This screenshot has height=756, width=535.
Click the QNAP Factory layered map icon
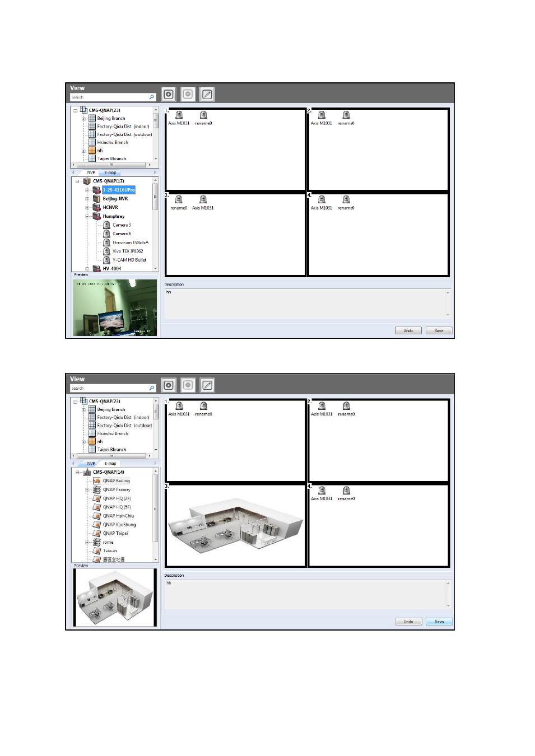pos(97,489)
